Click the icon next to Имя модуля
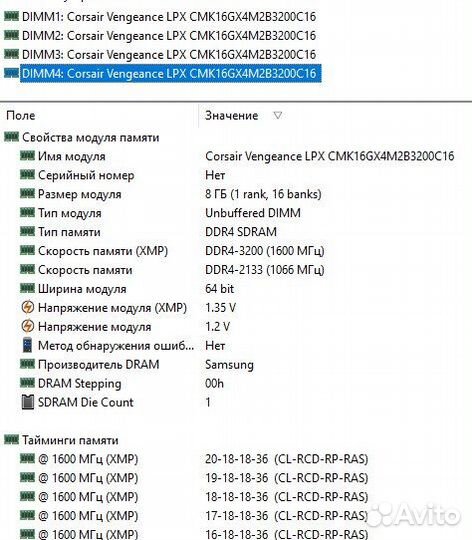 coord(27,156)
